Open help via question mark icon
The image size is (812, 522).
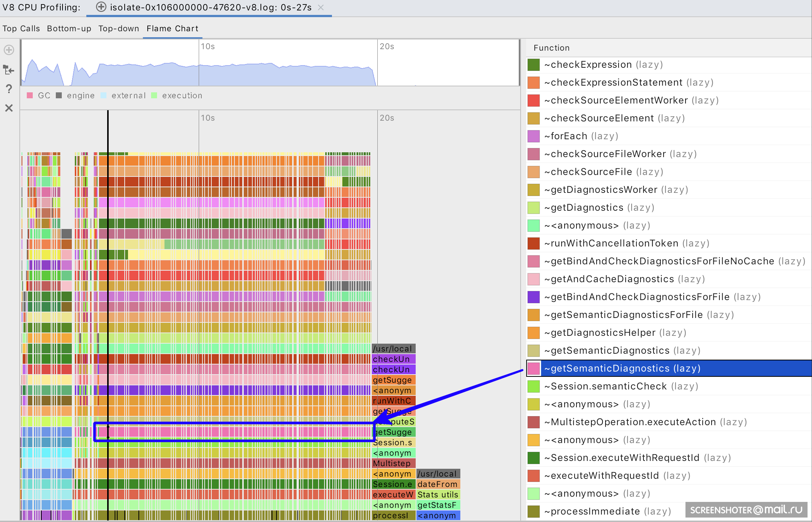9,89
